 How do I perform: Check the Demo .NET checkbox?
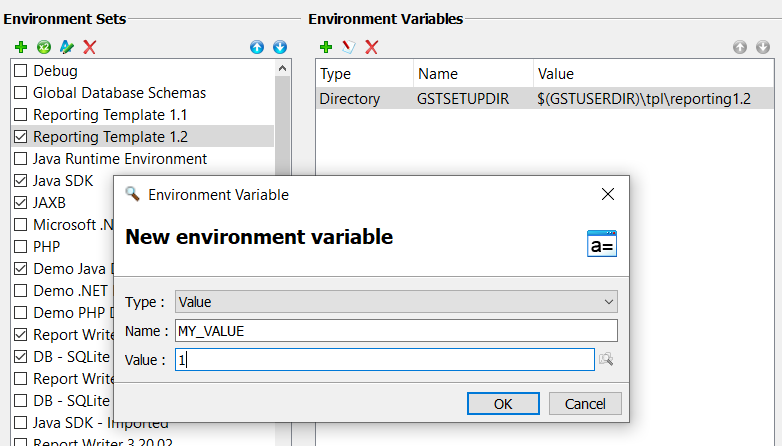20,290
